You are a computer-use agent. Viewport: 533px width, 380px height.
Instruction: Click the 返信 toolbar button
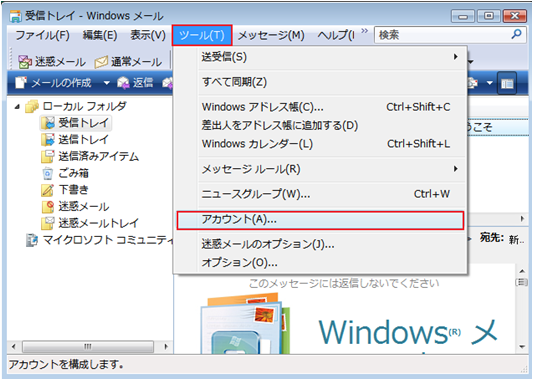click(x=135, y=83)
